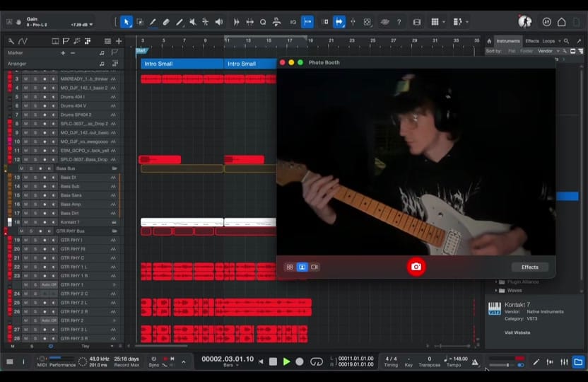Click the Record transport button
This screenshot has width=588, height=382.
[x=299, y=361]
